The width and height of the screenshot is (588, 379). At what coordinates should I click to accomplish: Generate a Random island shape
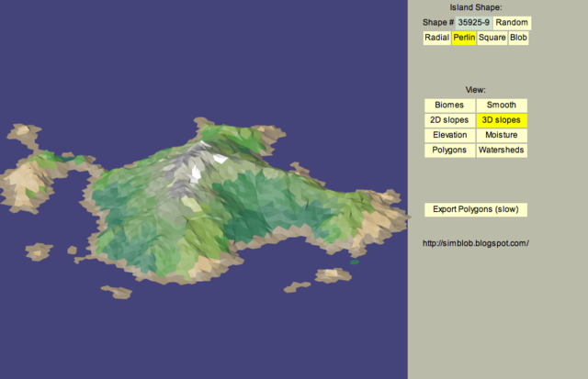512,23
